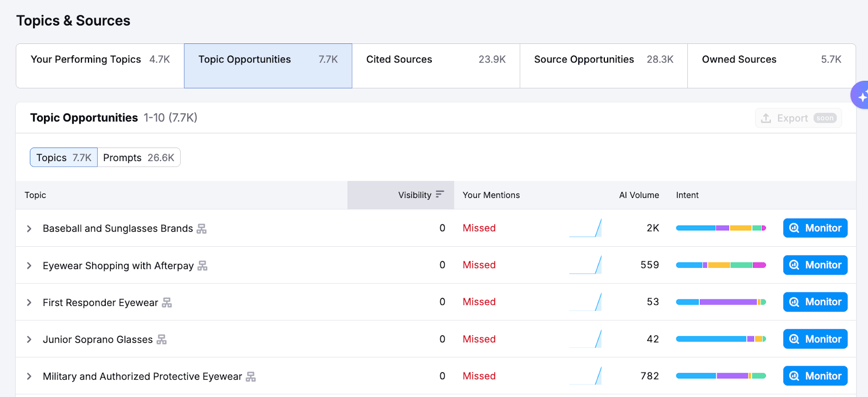
Task: Click the hierarchy icon next to Eyewear Shopping with Afterpay
Action: [202, 266]
